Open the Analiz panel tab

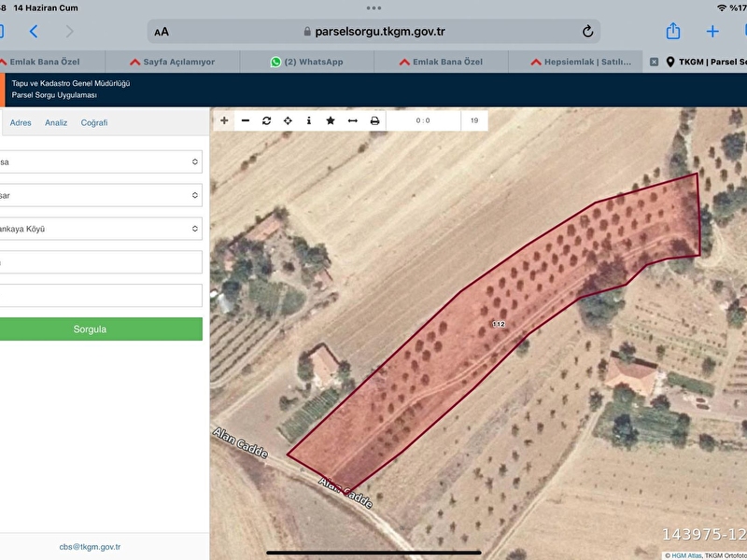coord(56,123)
